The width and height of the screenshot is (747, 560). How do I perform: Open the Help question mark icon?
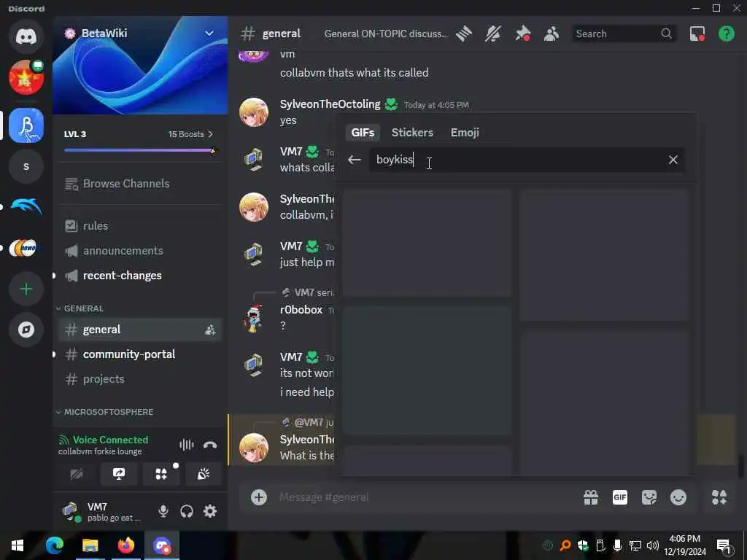[726, 34]
